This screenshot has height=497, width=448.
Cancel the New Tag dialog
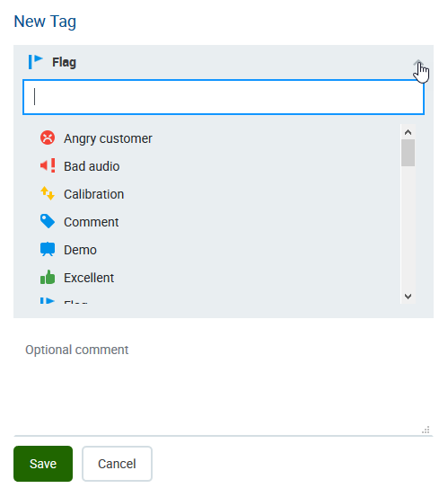click(x=117, y=464)
